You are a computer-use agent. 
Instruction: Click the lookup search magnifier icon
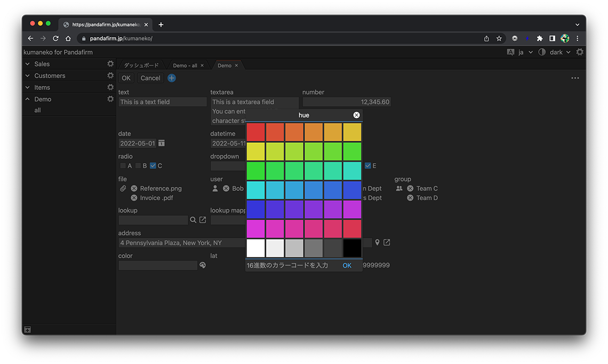[193, 220]
